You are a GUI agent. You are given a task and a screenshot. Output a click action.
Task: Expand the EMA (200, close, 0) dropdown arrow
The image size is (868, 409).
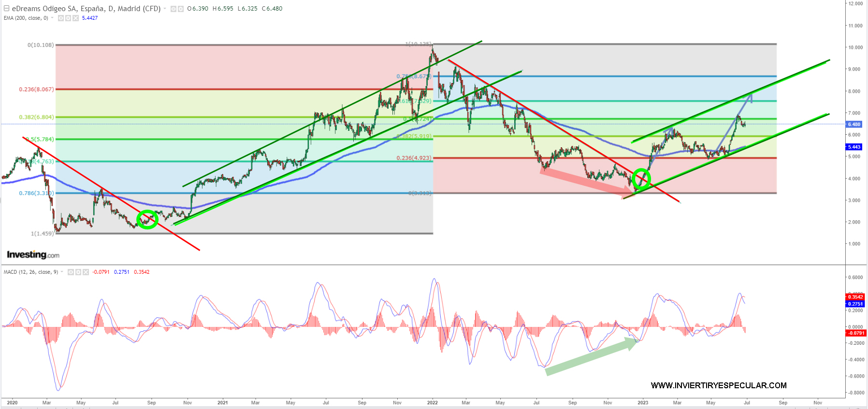(52, 18)
